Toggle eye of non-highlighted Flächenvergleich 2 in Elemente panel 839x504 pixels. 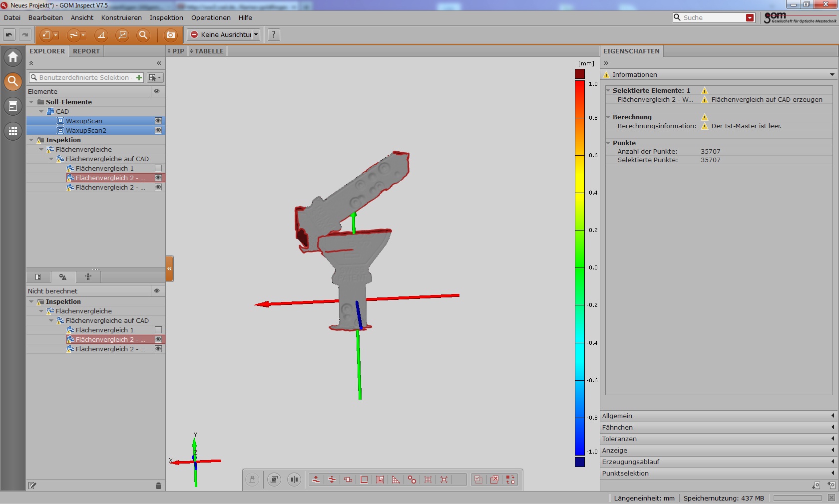[x=158, y=187]
